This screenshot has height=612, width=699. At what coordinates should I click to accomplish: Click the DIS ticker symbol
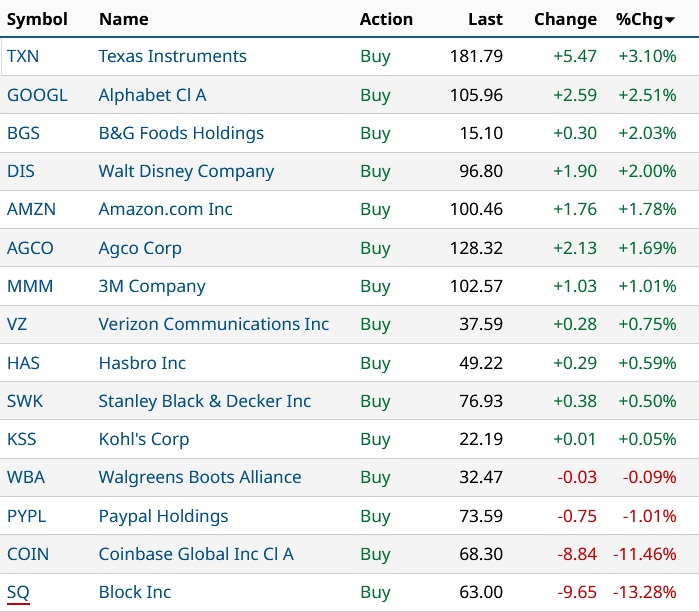pos(20,172)
